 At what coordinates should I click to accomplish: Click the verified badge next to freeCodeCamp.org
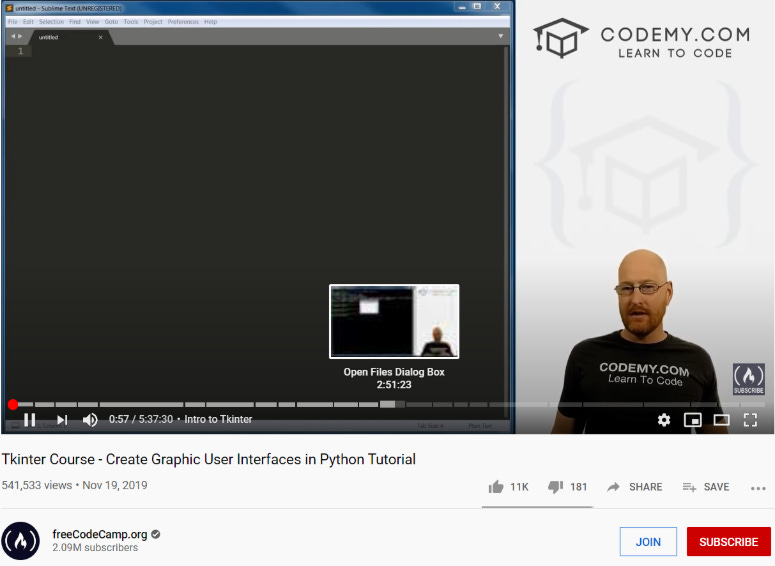pyautogui.click(x=156, y=534)
